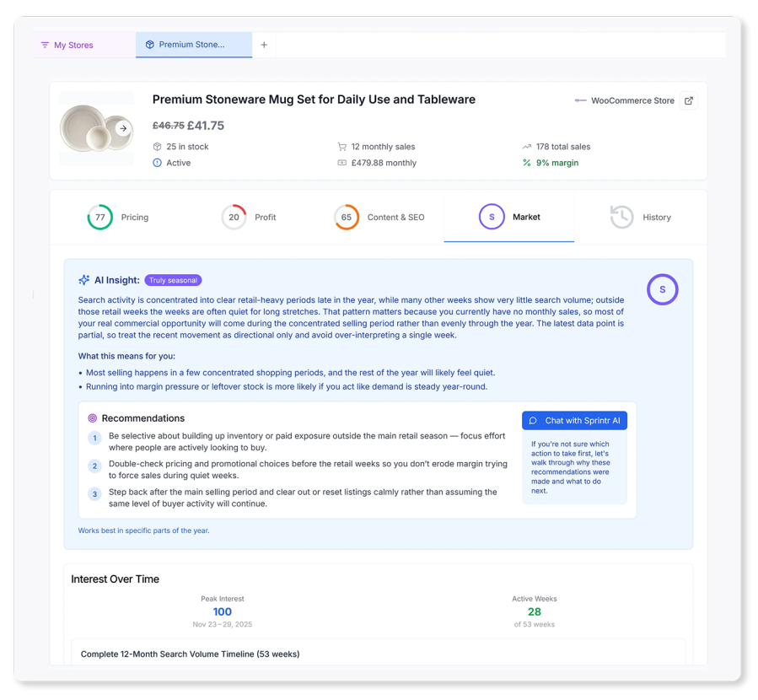758x700 pixels.
Task: Click the Recommendations target icon
Action: point(93,418)
